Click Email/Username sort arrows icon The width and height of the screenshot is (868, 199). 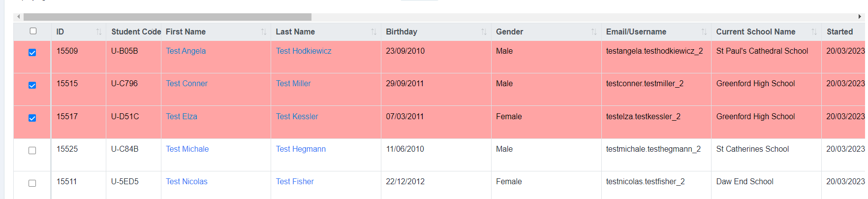tap(704, 32)
